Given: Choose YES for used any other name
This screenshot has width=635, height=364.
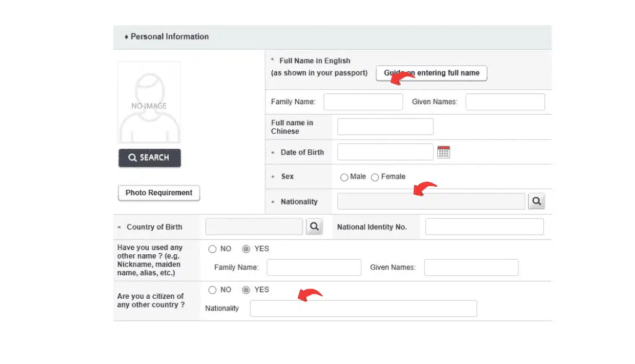Looking at the screenshot, I should 246,249.
